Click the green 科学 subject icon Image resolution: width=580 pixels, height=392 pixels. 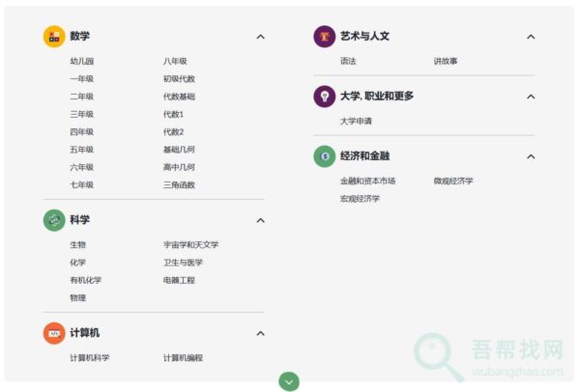pos(54,220)
